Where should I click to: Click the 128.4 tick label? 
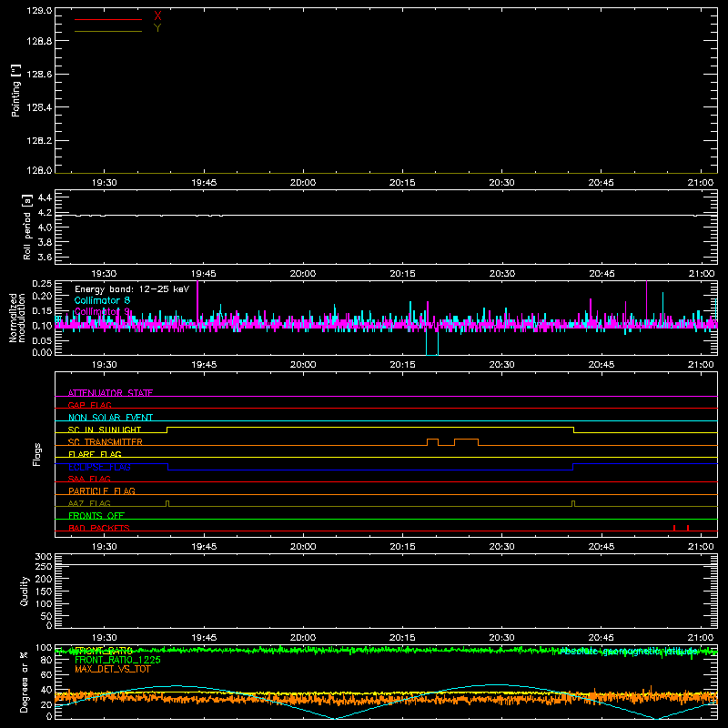39,107
